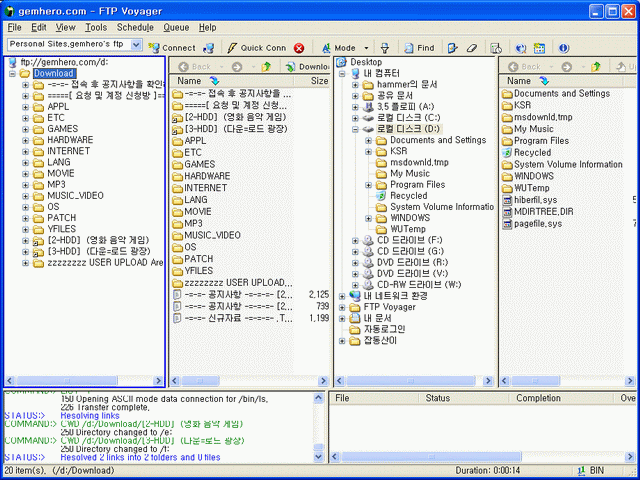The height and width of the screenshot is (480, 640).
Task: Click the red stop/abort transfer icon
Action: tap(299, 48)
